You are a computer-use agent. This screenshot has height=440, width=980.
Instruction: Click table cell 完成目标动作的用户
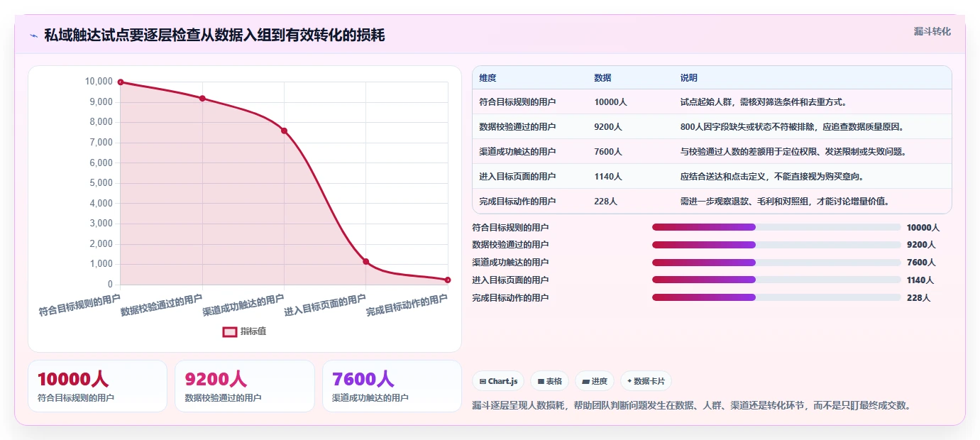pos(517,202)
